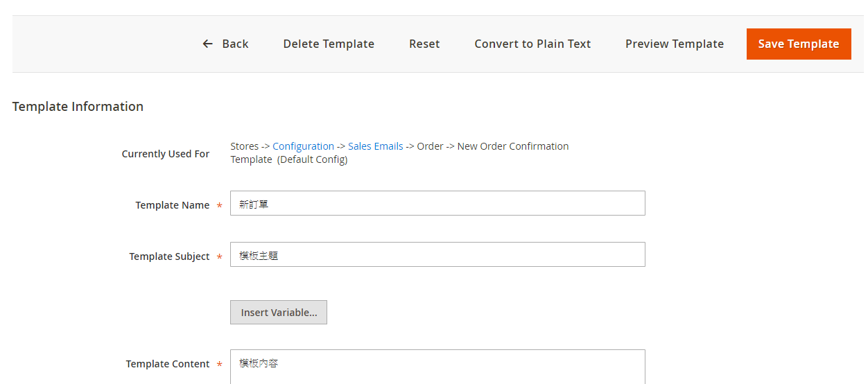868x384 pixels.
Task: Reset the template form
Action: tap(424, 44)
